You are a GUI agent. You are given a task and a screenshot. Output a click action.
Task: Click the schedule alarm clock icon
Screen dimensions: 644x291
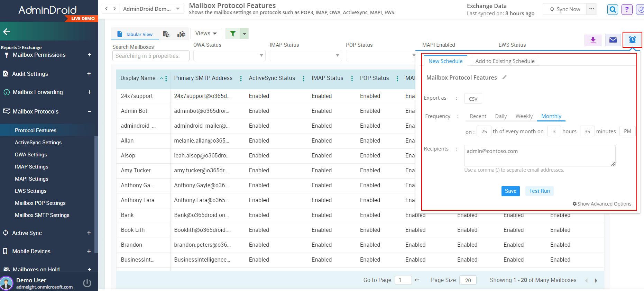632,40
